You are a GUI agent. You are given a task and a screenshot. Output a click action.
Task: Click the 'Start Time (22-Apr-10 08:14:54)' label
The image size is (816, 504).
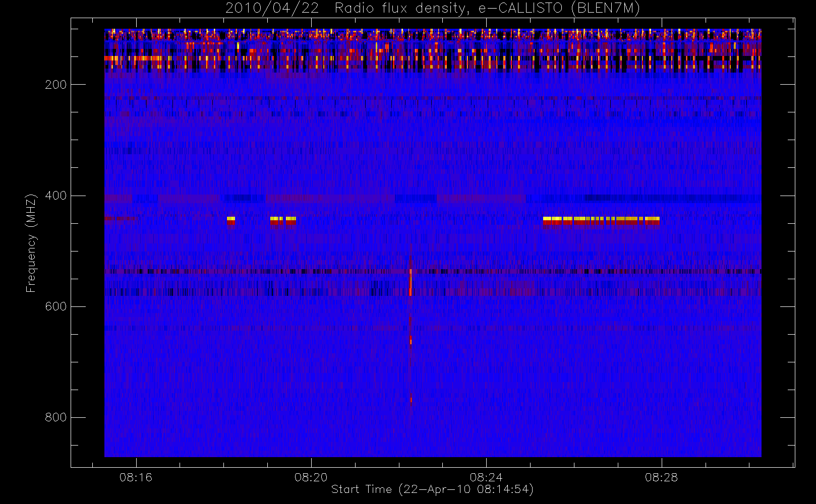[x=432, y=489]
